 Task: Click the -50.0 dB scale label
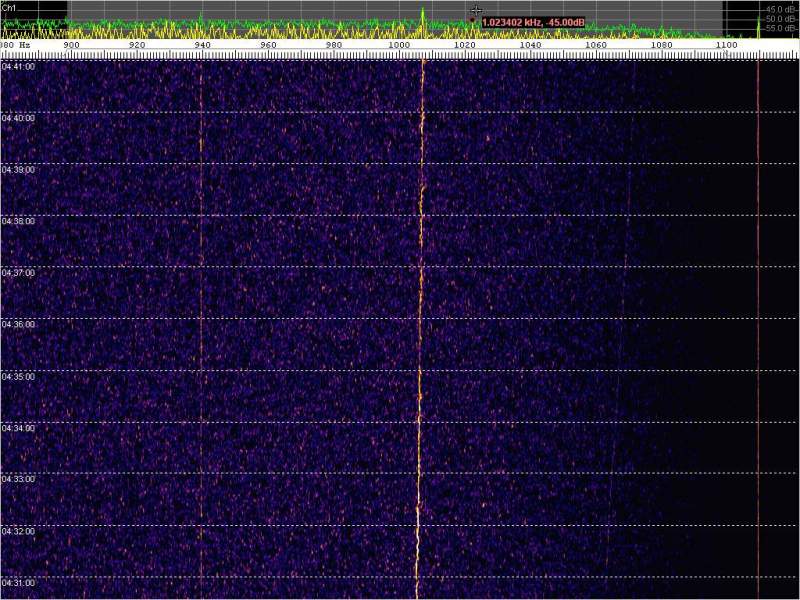pos(779,19)
